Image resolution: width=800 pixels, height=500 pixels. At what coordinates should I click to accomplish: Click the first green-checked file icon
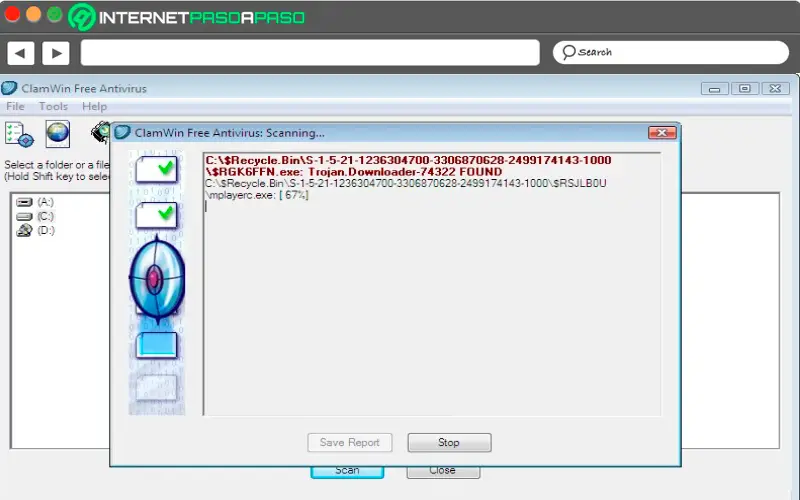[157, 169]
